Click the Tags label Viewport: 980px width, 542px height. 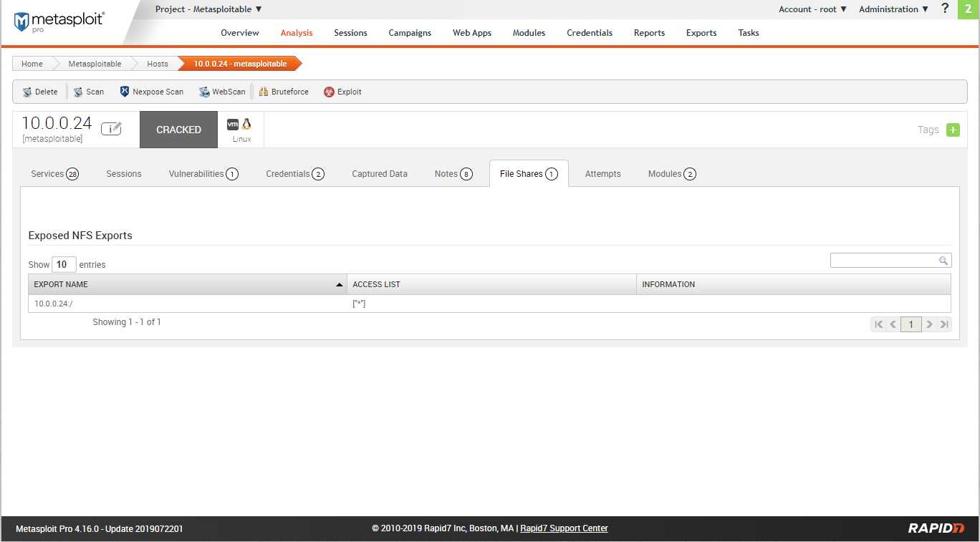point(928,130)
